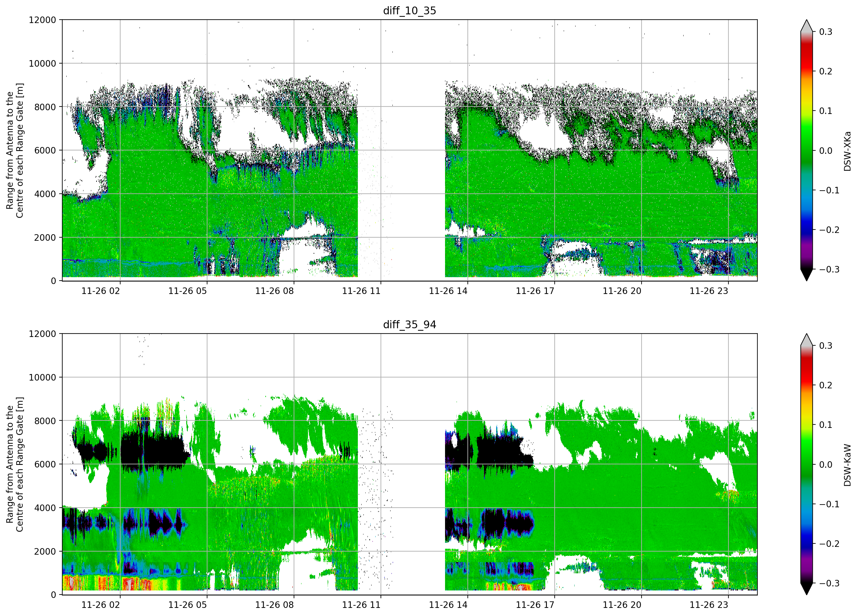Click the −0.3 tick on the DSW-KaW colorbar
858x616 pixels.
point(829,584)
